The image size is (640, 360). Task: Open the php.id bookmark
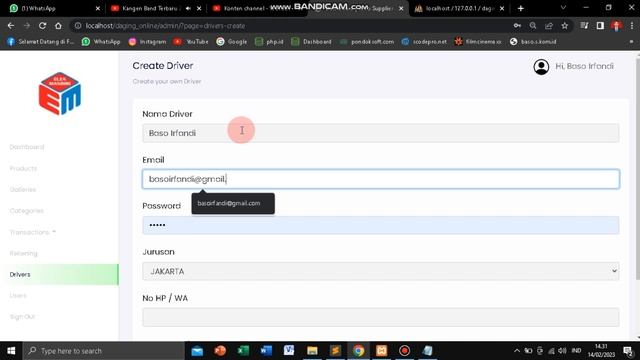point(269,42)
